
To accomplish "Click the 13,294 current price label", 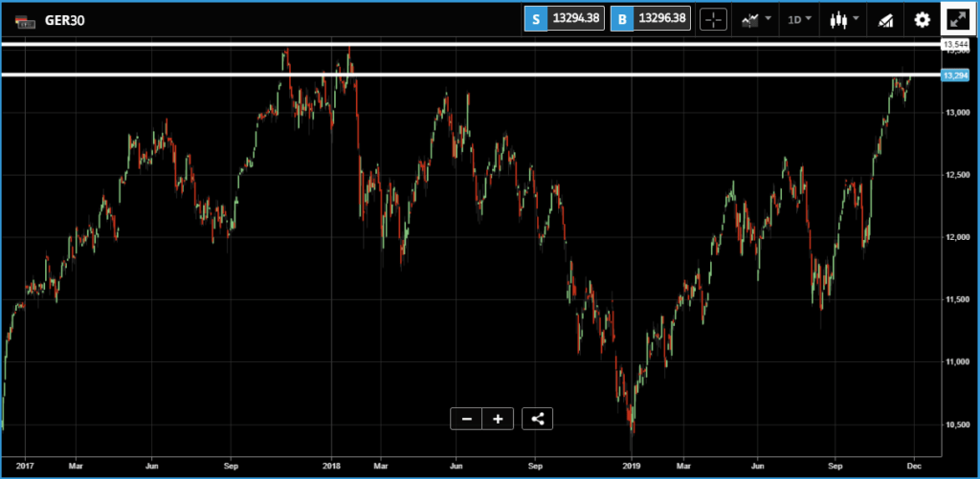I will tap(955, 76).
